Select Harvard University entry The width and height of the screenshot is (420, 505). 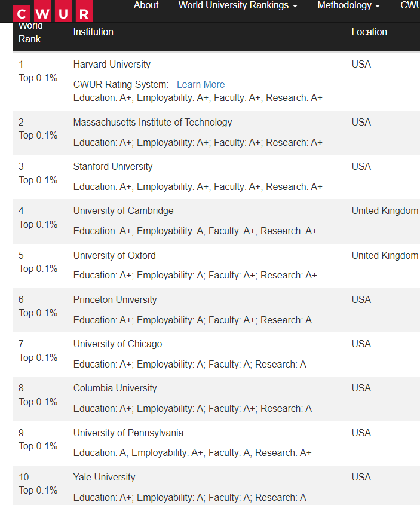tap(112, 64)
